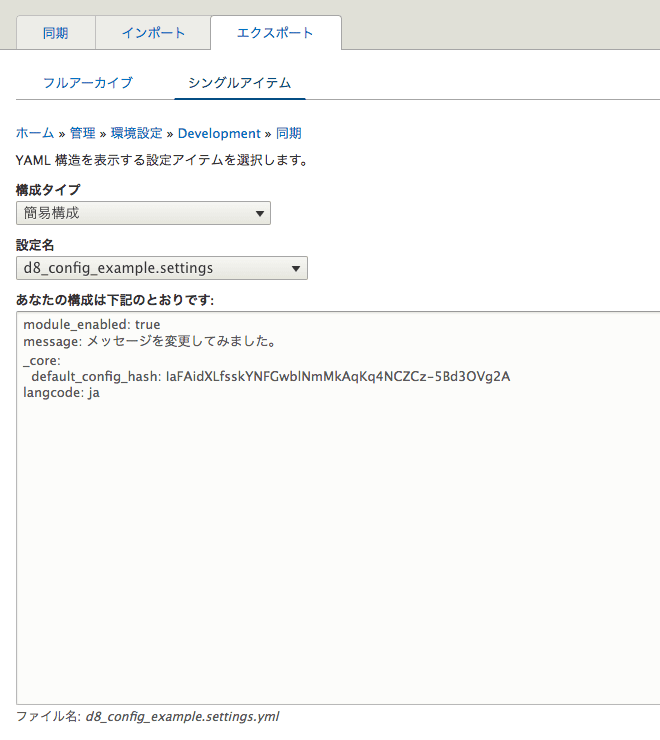Go to ホーム breadcrumb link

pos(35,134)
